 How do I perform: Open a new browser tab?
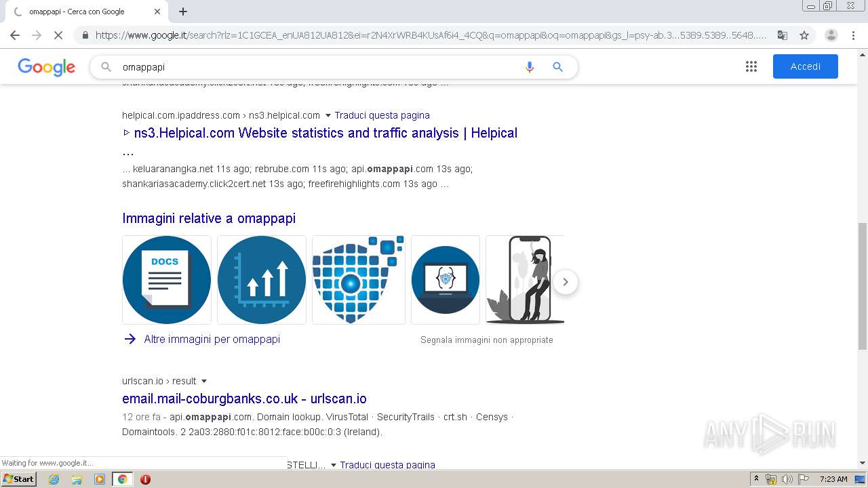pyautogui.click(x=182, y=12)
